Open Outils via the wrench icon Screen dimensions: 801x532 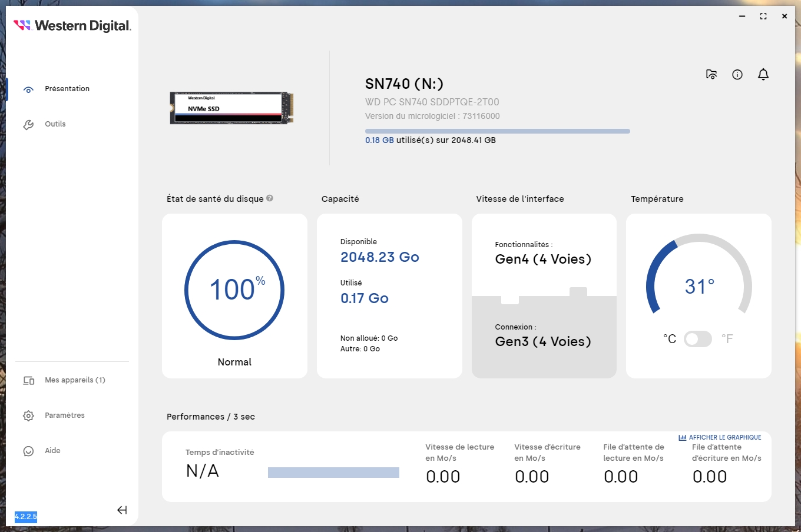pos(28,124)
